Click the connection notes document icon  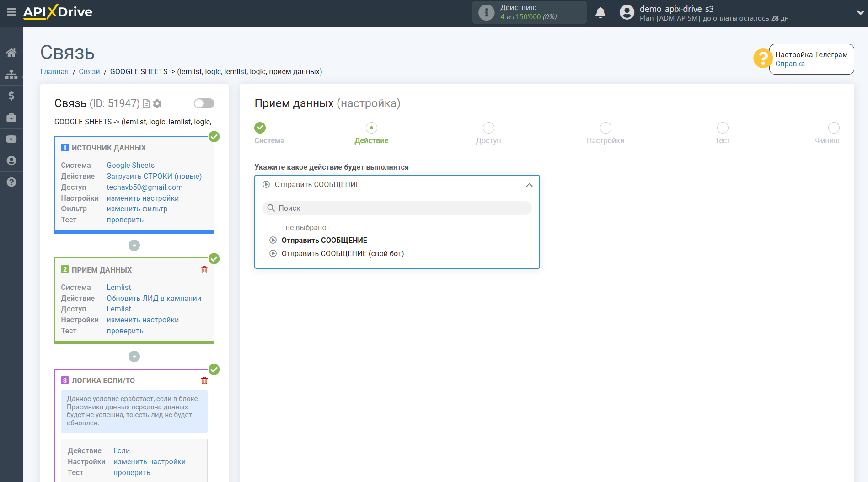point(146,104)
